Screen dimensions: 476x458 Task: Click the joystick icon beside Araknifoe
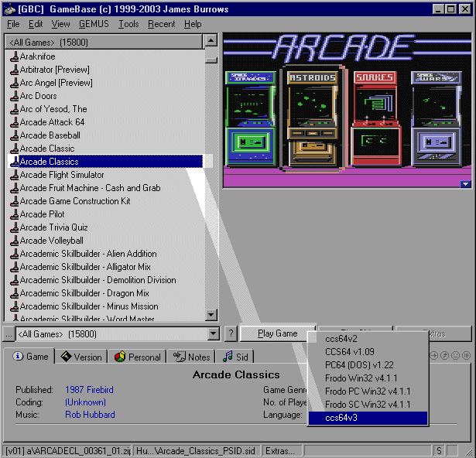coord(14,56)
